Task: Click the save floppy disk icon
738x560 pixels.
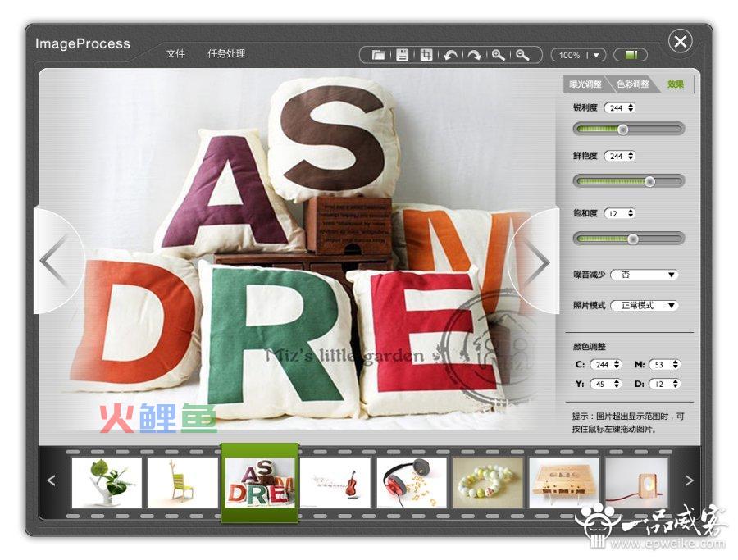Action: pyautogui.click(x=403, y=55)
